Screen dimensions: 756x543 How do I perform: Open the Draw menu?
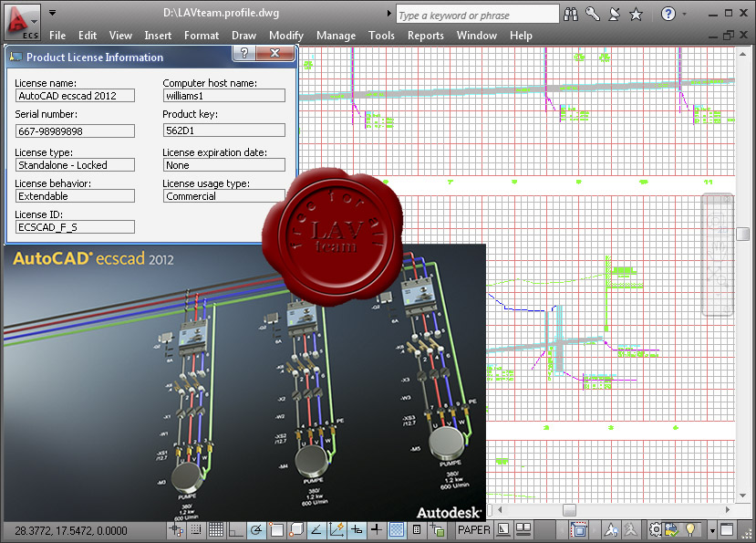pos(243,36)
